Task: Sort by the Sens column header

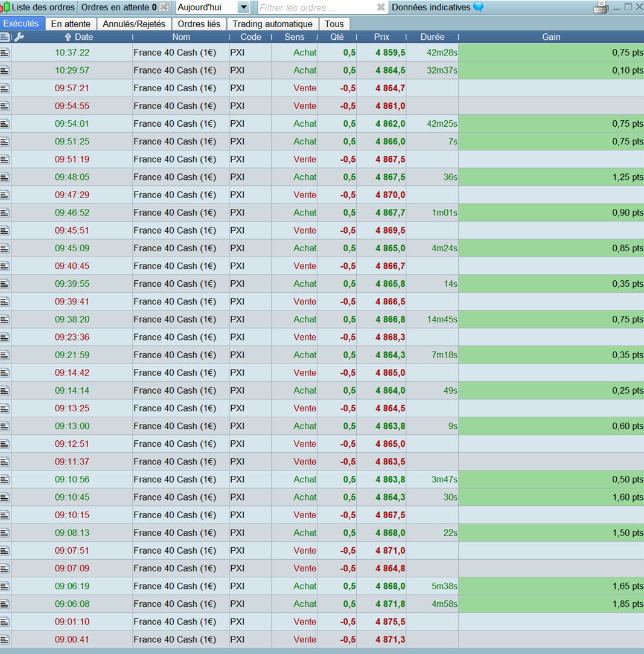Action: click(295, 37)
